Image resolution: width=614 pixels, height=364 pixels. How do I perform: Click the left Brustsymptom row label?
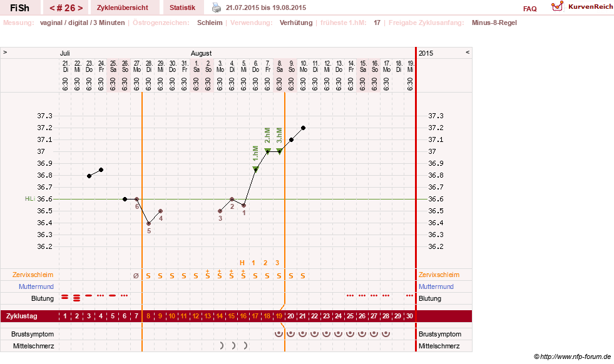tap(33, 334)
